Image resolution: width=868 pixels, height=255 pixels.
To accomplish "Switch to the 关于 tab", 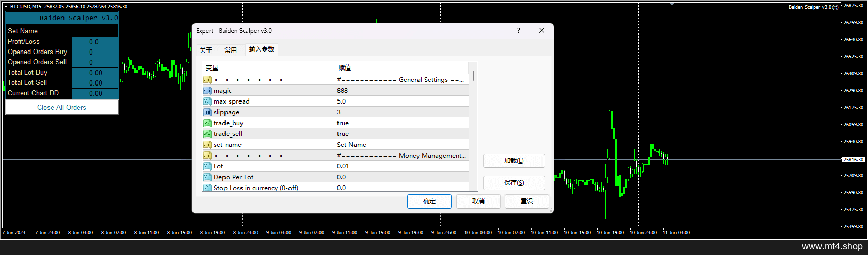I will (x=206, y=50).
